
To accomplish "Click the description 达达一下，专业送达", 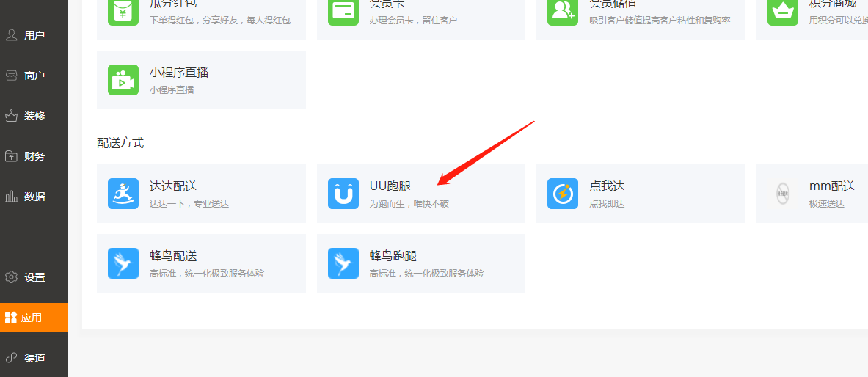I will tap(189, 204).
